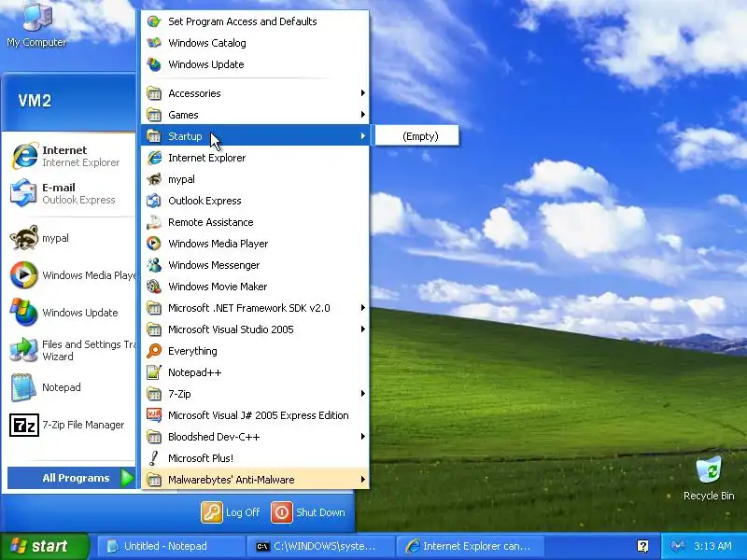747x560 pixels.
Task: Switch to the Internet Explorer can... taskbar button
Action: click(x=470, y=546)
